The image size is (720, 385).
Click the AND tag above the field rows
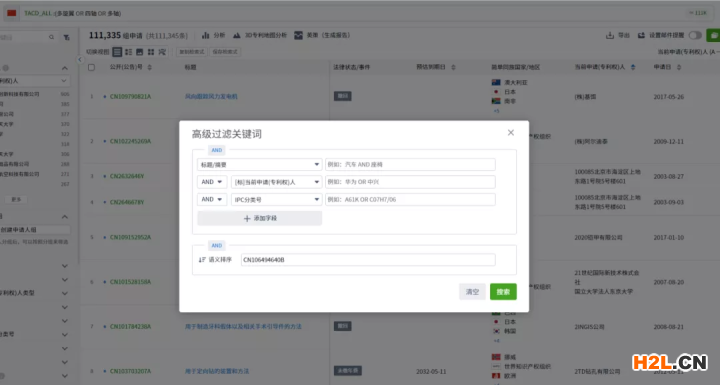[217, 150]
